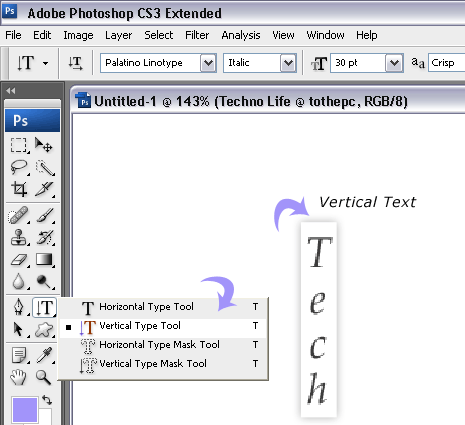This screenshot has height=425, width=465.
Task: Open the Edit menu
Action: [42, 35]
